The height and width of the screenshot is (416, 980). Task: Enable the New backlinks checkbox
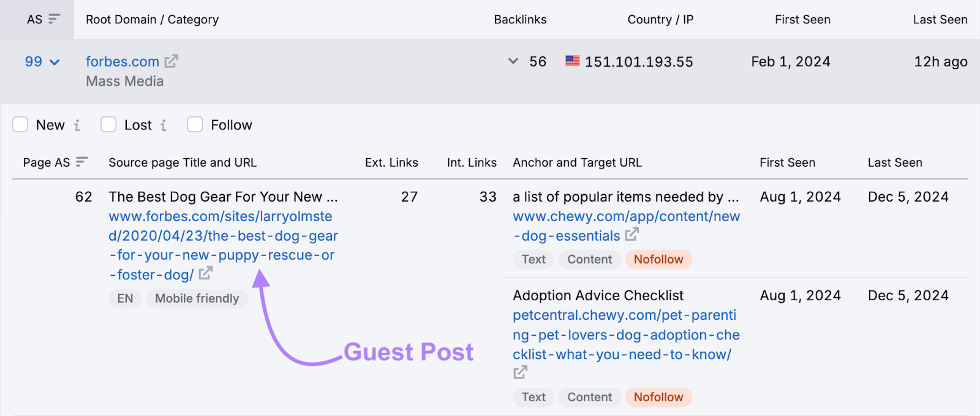pyautogui.click(x=21, y=125)
